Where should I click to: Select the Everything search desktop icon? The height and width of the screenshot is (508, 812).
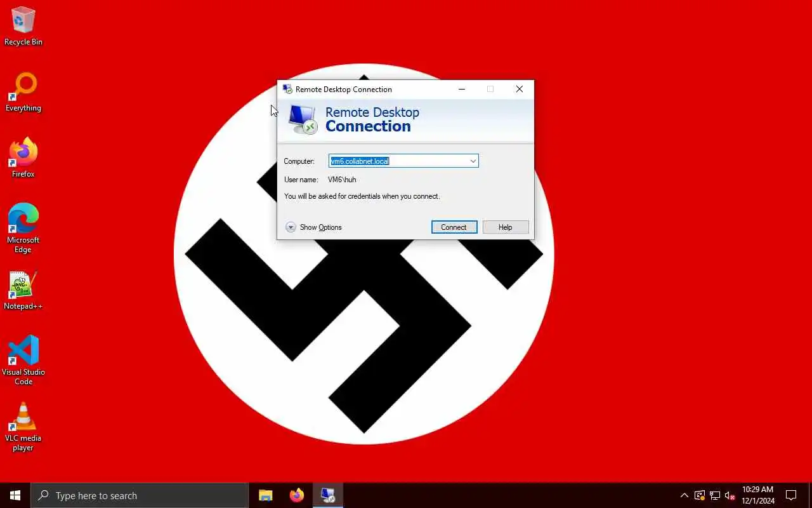23,93
